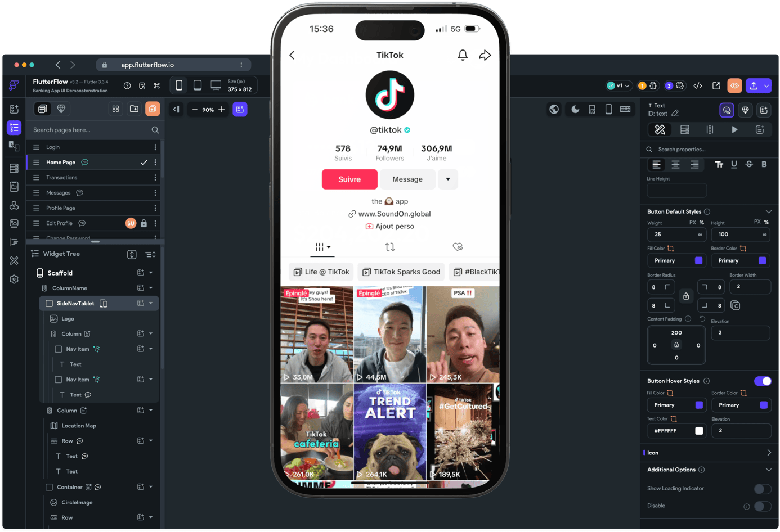Click the notification bell in TikTok app
The width and height of the screenshot is (780, 532).
point(463,55)
